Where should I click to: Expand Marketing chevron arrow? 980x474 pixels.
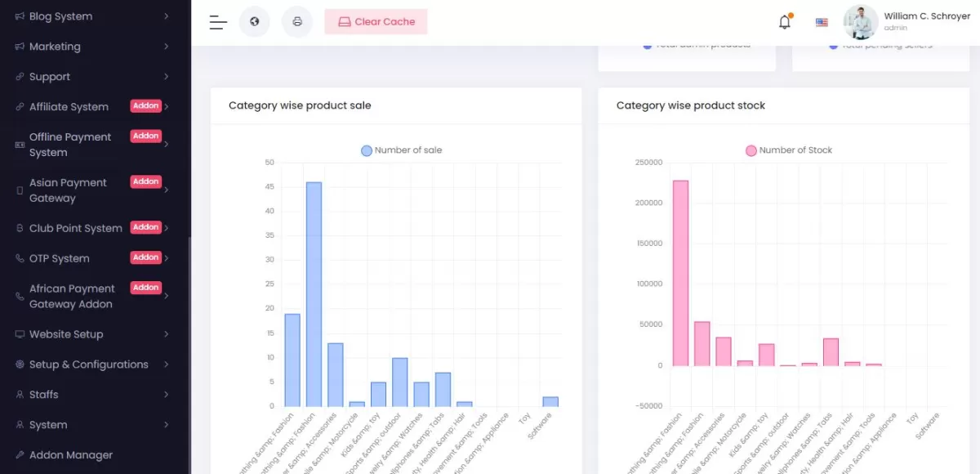(x=166, y=47)
